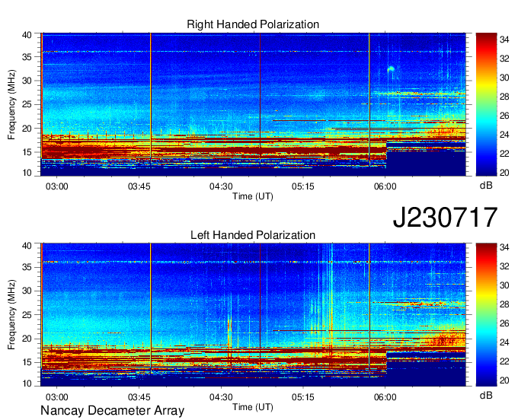Image resolution: width=518 pixels, height=420 pixels.
Task: Click the 06:00 tick in Right Handed plot
Action: click(x=385, y=186)
